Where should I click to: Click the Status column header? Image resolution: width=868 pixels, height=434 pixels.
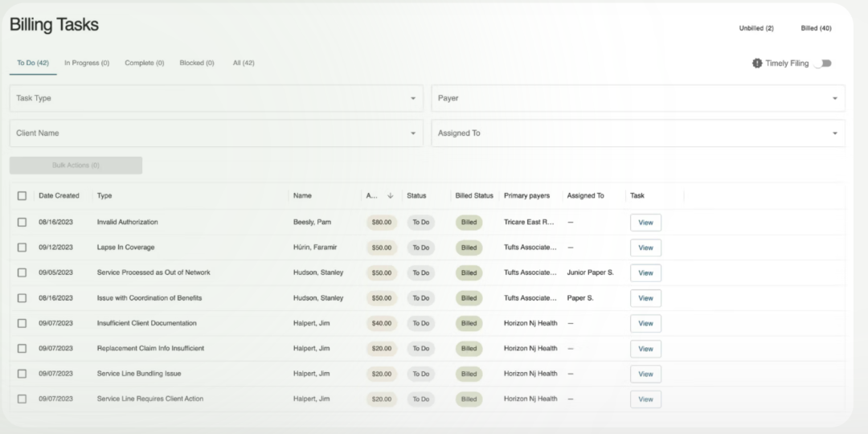tap(416, 195)
